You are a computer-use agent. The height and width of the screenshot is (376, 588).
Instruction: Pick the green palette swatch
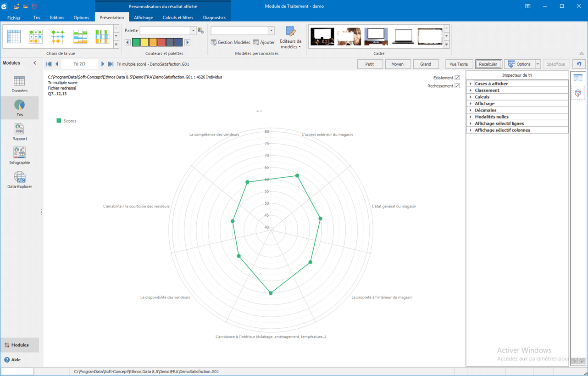[x=136, y=42]
